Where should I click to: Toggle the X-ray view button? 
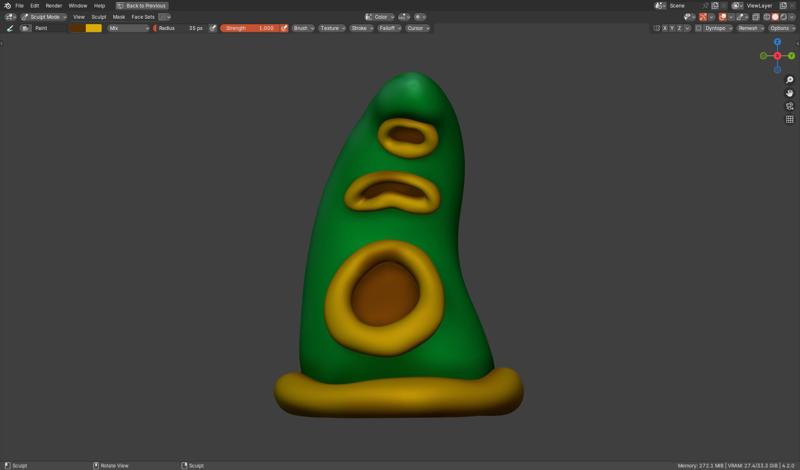pyautogui.click(x=755, y=17)
